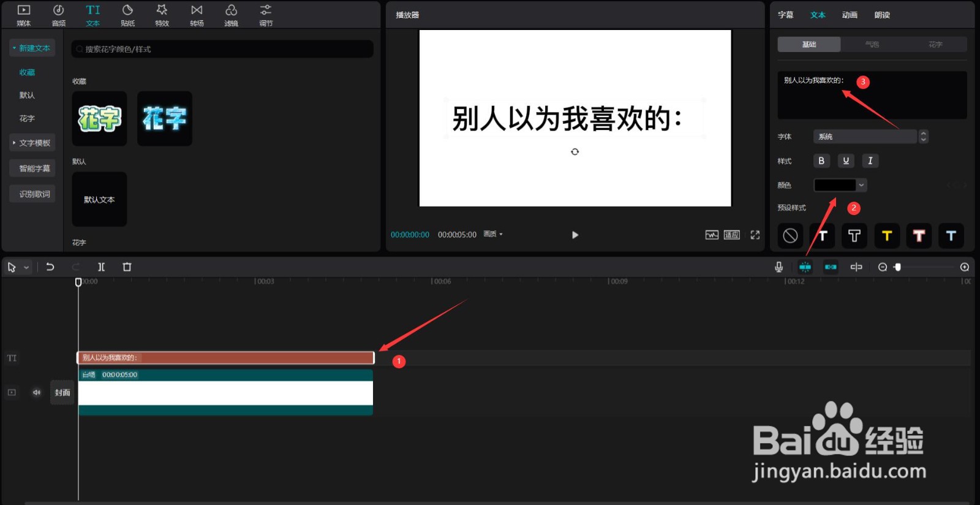
Task: Toggle underline U text style
Action: click(x=846, y=161)
